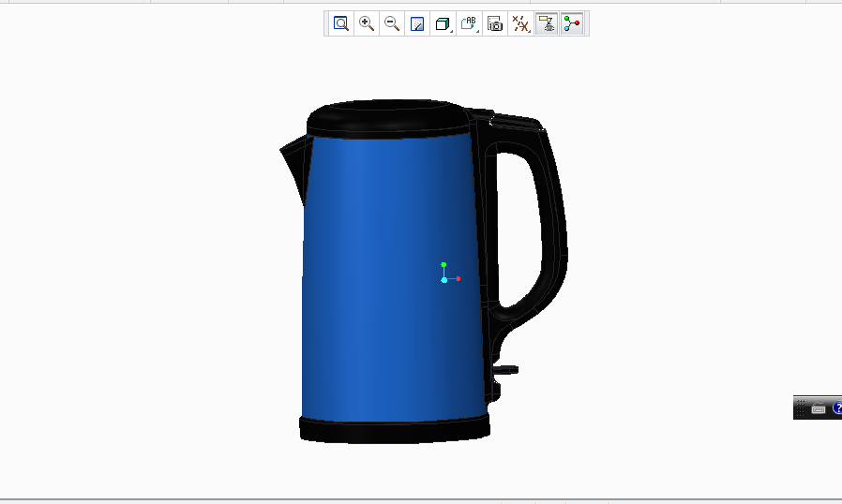Screen dimensions: 842x504
Task: Click the Refit view icon
Action: pos(341,23)
